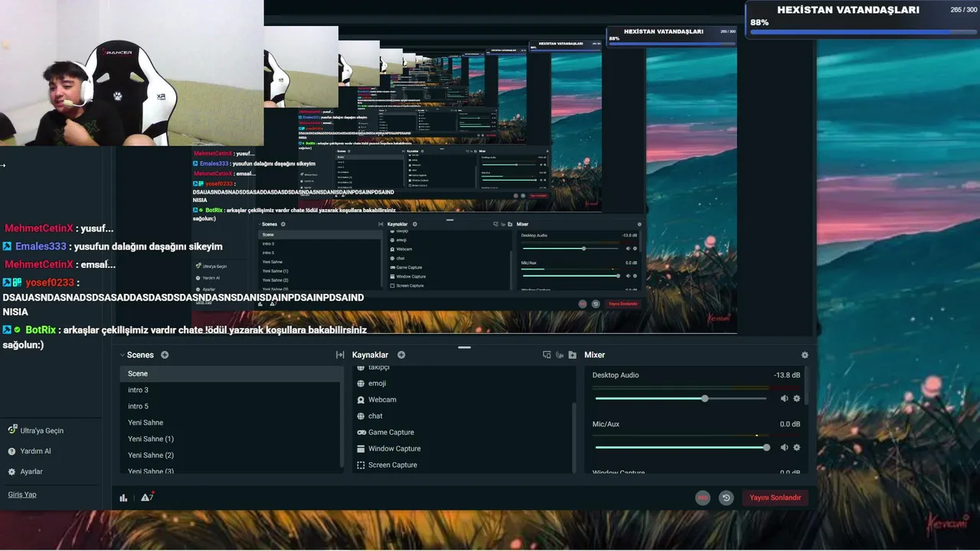Add a source folder in Kaynaklar
This screenshot has height=551, width=980.
572,355
